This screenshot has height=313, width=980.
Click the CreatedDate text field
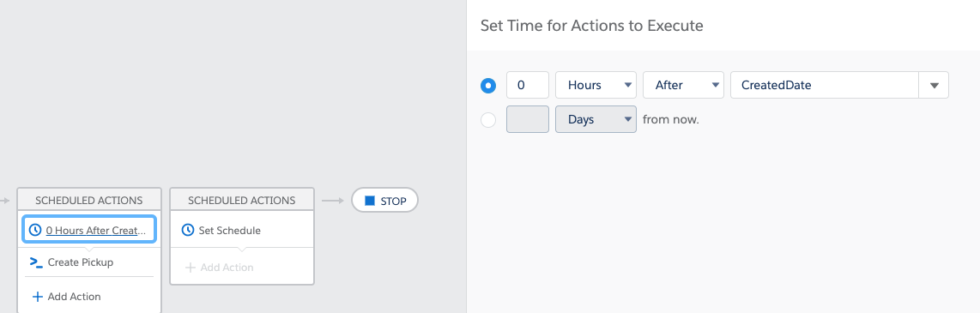point(825,85)
